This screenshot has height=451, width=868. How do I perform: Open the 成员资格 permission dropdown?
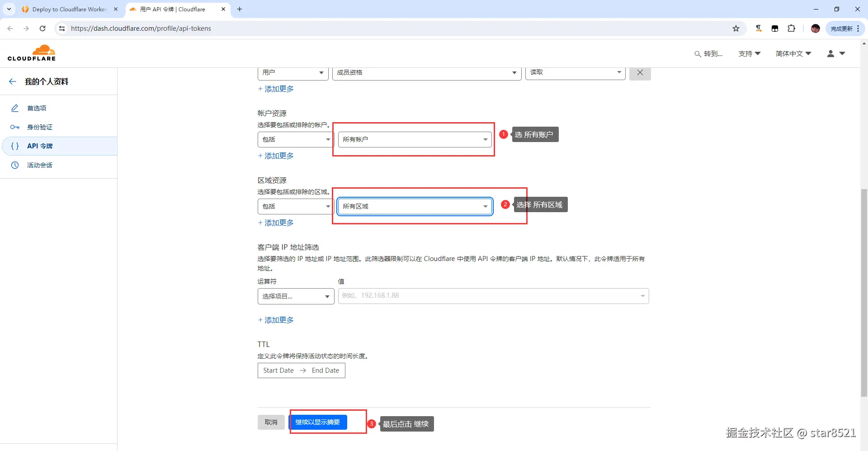[427, 73]
